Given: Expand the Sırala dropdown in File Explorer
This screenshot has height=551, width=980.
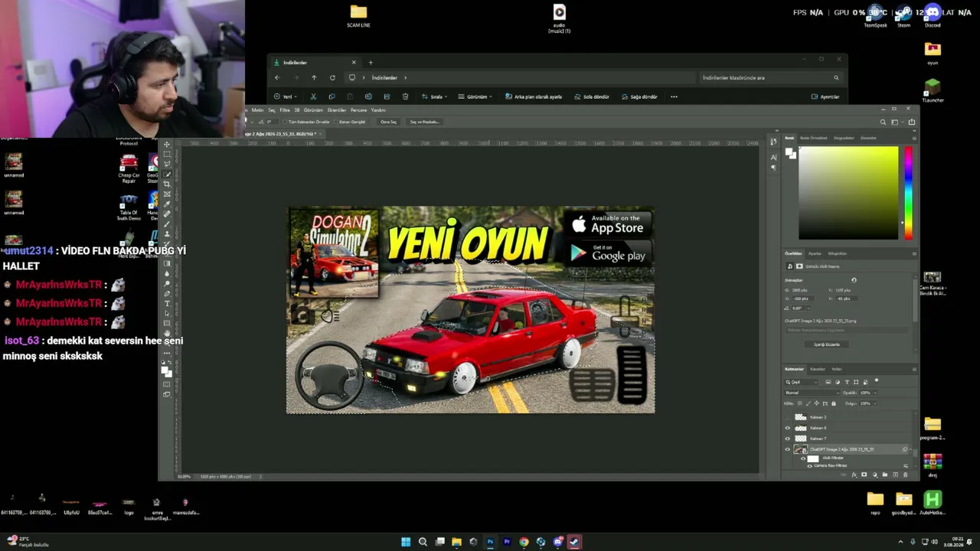Looking at the screenshot, I should tap(436, 97).
